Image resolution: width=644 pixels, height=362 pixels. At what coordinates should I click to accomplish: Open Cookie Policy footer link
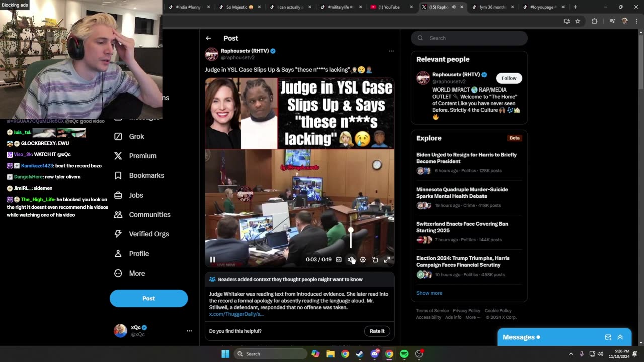498,311
